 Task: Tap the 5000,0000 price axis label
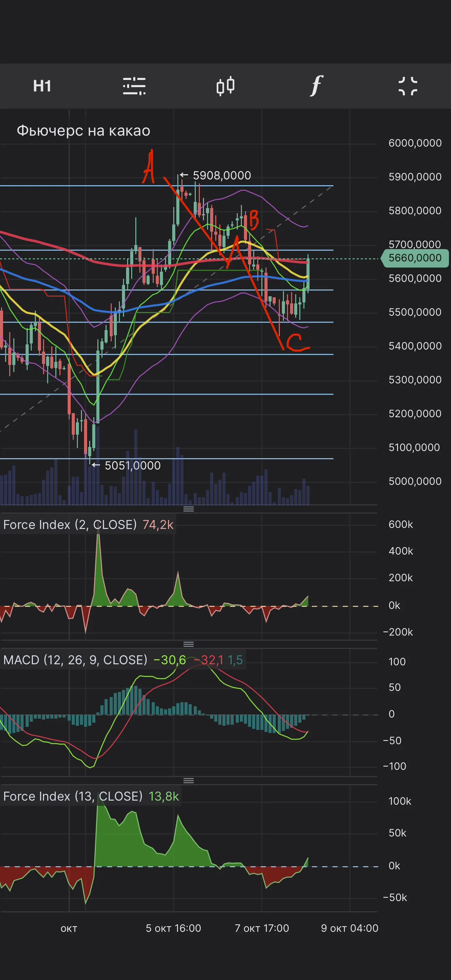[x=415, y=481]
